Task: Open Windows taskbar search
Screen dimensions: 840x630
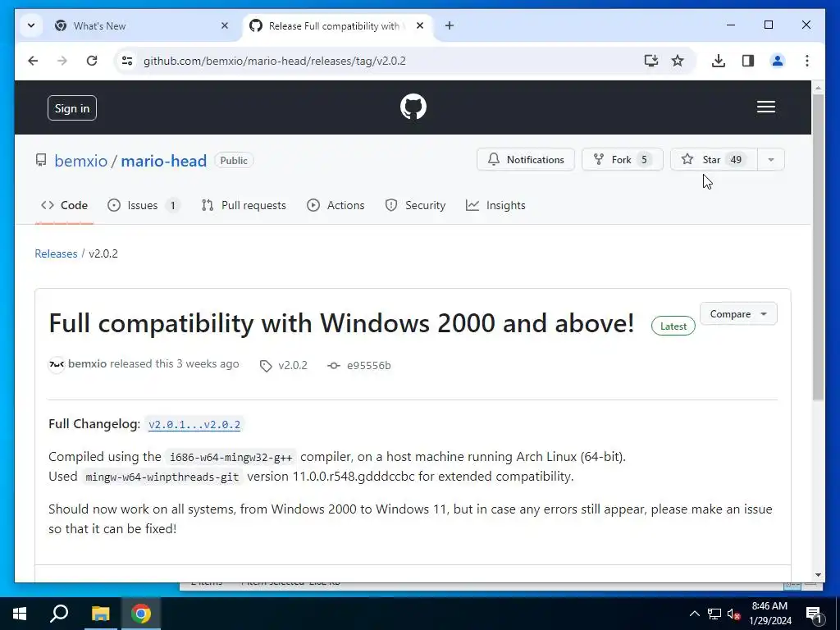Action: 59,614
